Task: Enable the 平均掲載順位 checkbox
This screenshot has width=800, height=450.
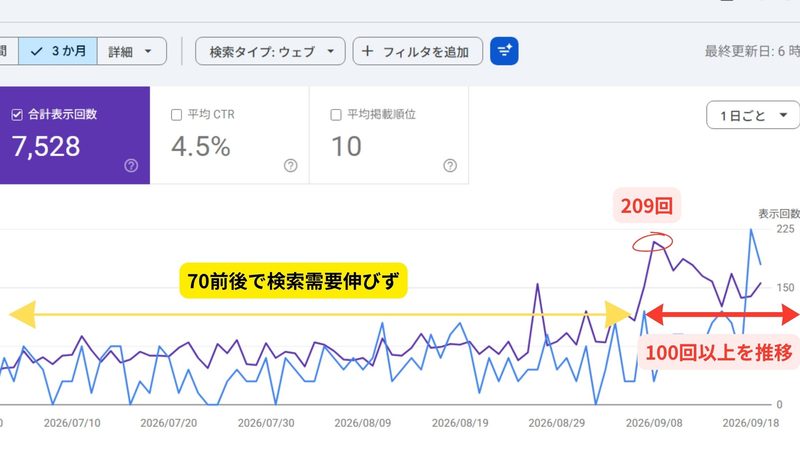Action: pyautogui.click(x=336, y=115)
